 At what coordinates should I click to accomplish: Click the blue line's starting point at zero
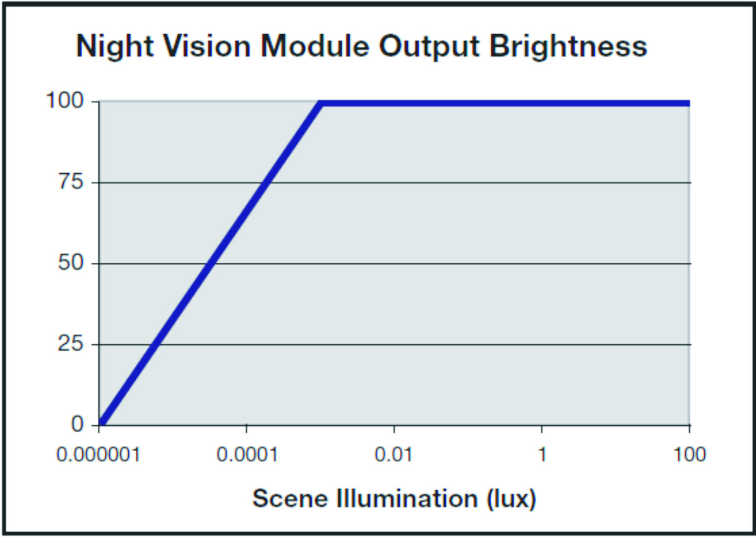tap(102, 422)
